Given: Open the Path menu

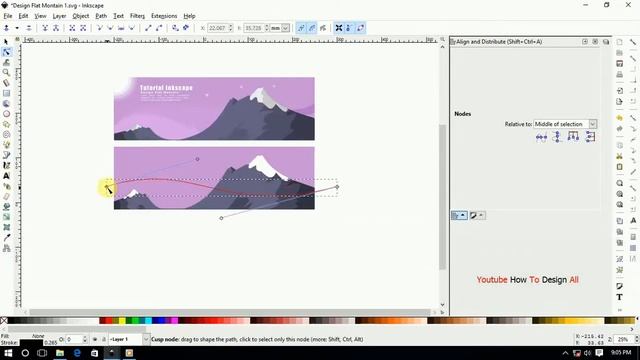Looking at the screenshot, I should pos(101,16).
